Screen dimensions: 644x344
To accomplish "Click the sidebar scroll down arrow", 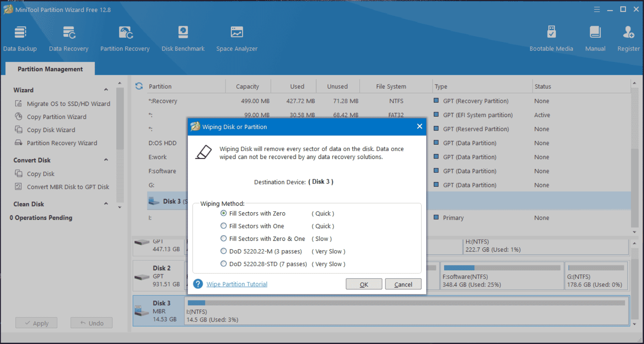I will (120, 207).
